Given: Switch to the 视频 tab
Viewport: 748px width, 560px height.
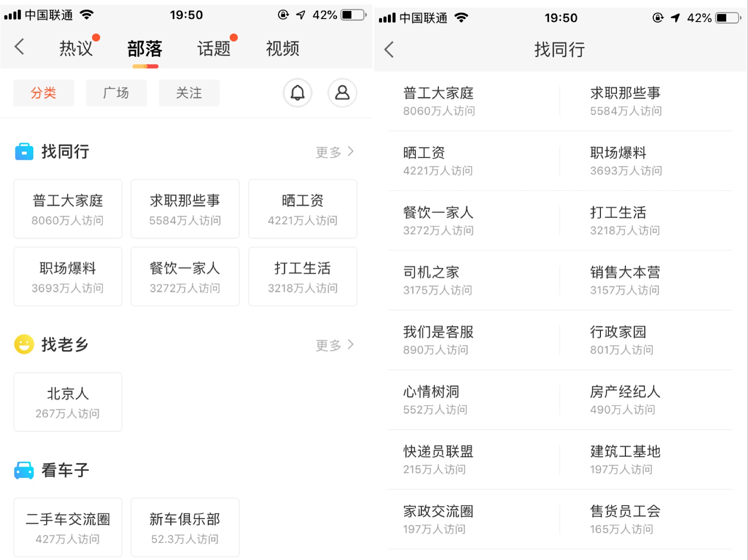Looking at the screenshot, I should point(282,48).
